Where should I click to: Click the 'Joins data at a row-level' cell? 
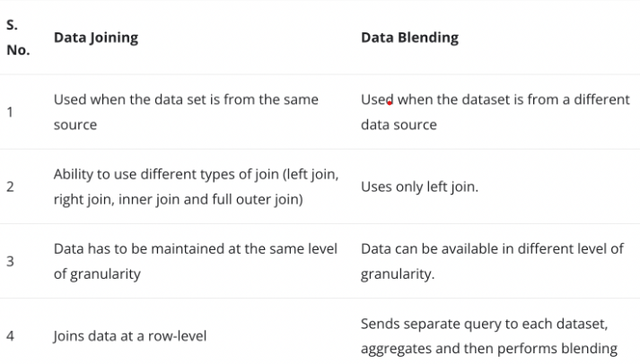[129, 336]
